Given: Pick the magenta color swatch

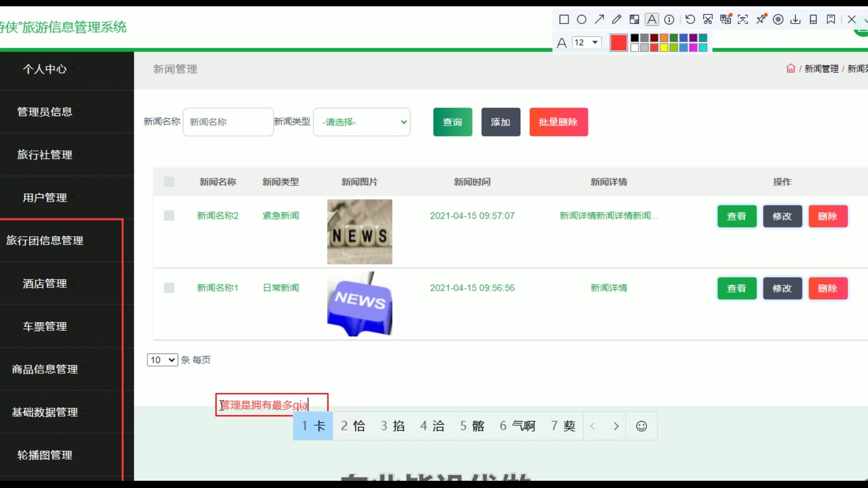Looking at the screenshot, I should pos(693,47).
